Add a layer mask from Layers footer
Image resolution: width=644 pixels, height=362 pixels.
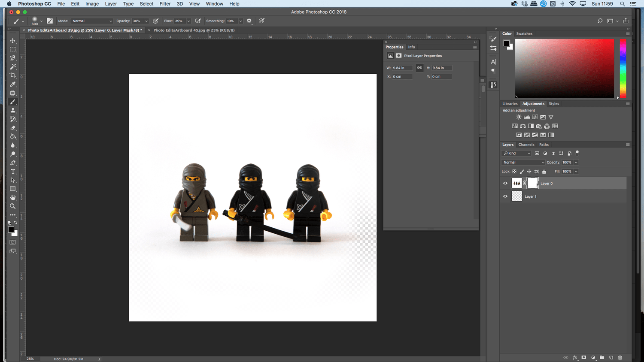(584, 357)
